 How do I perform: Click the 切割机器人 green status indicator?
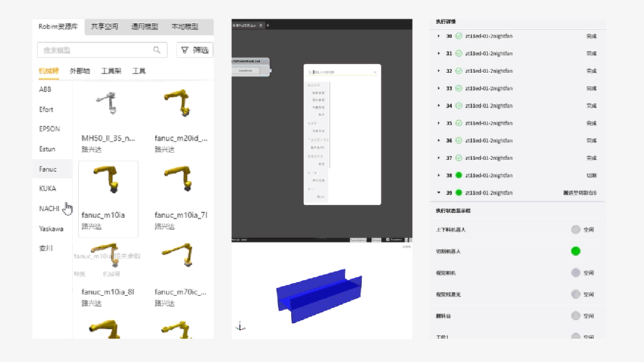click(x=575, y=251)
